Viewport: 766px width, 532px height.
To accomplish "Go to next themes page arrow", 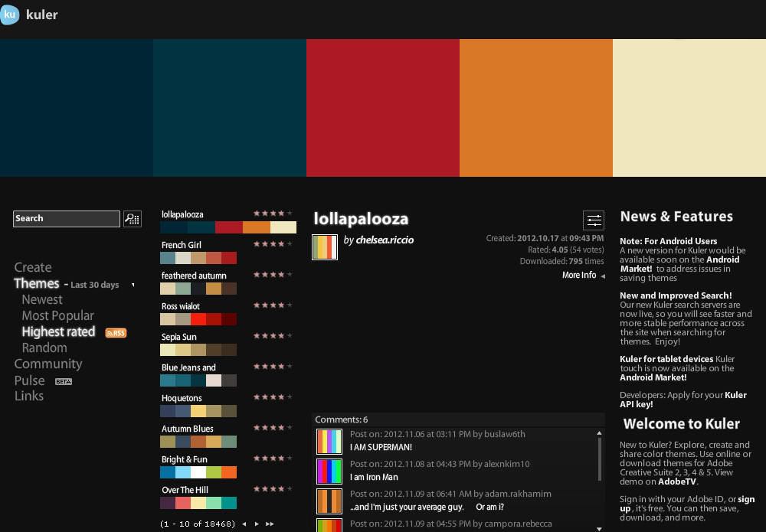I will point(257,524).
